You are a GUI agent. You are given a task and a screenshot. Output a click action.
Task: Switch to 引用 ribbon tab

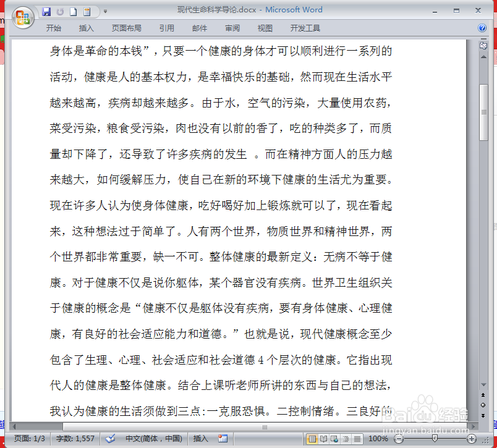[x=167, y=28]
